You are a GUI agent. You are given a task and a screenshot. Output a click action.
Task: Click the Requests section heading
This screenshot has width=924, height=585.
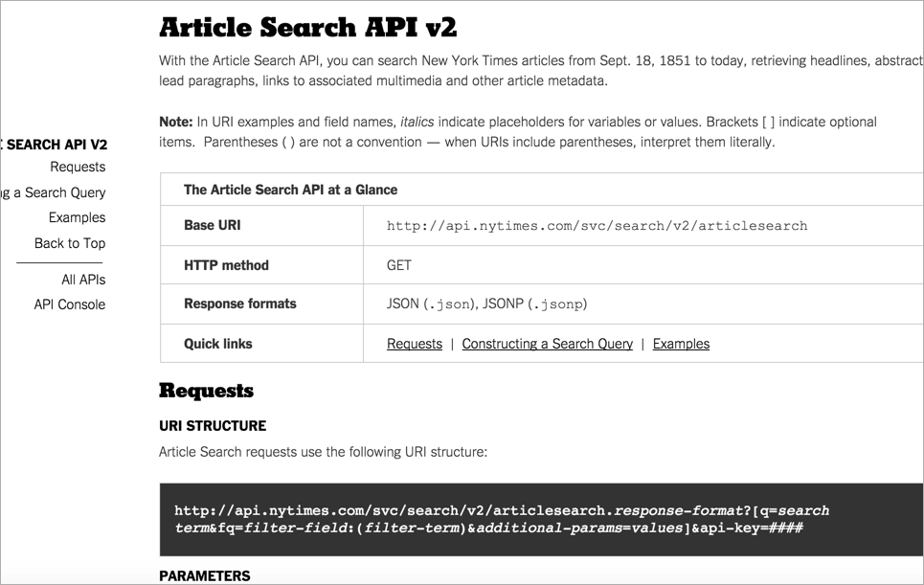pos(206,391)
